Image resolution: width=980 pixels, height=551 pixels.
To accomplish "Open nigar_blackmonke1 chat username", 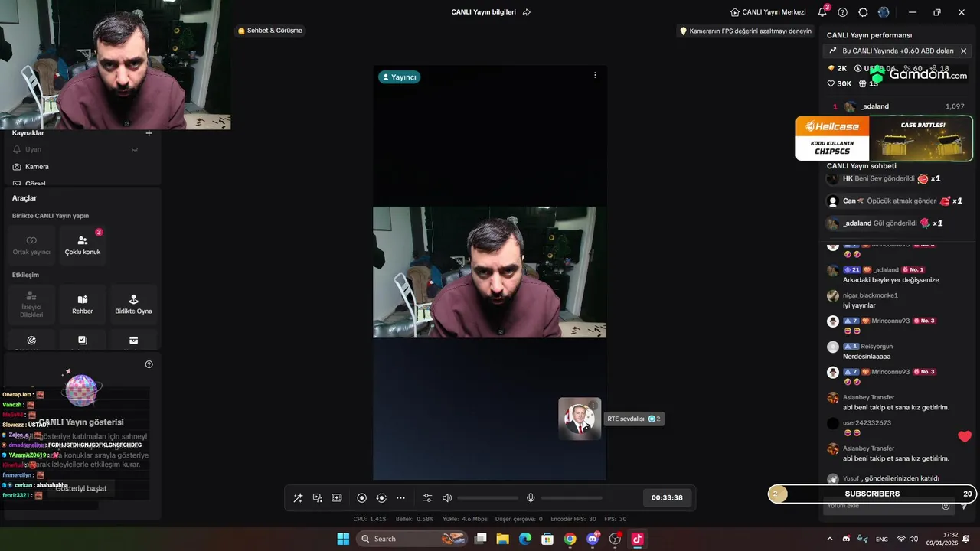I will pos(870,295).
